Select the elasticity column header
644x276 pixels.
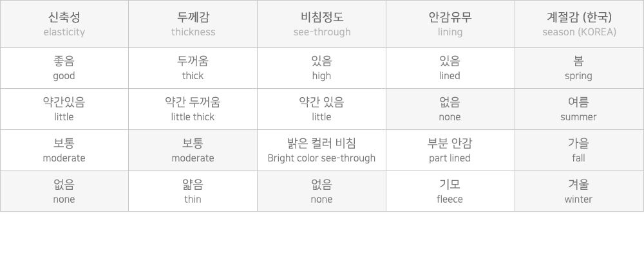(64, 24)
